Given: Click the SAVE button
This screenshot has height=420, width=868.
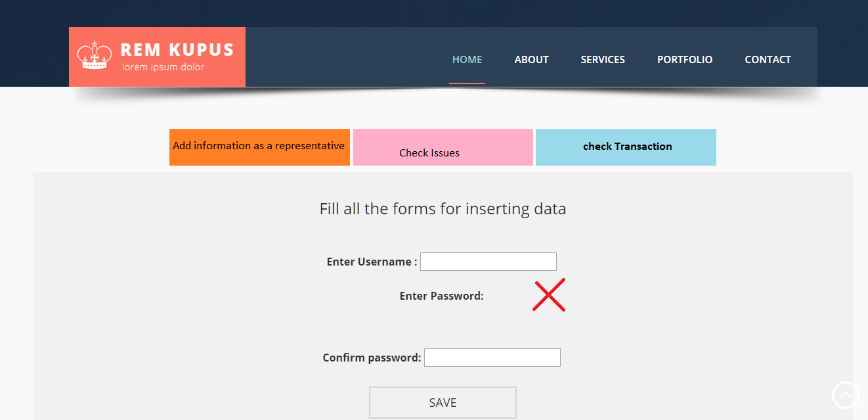Looking at the screenshot, I should (443, 402).
